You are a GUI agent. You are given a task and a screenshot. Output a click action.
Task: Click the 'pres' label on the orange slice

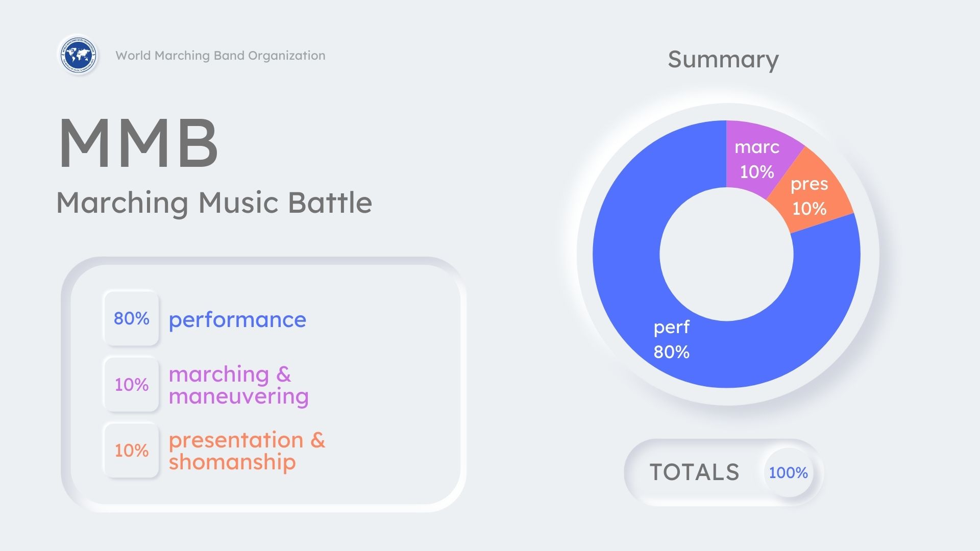tap(809, 184)
